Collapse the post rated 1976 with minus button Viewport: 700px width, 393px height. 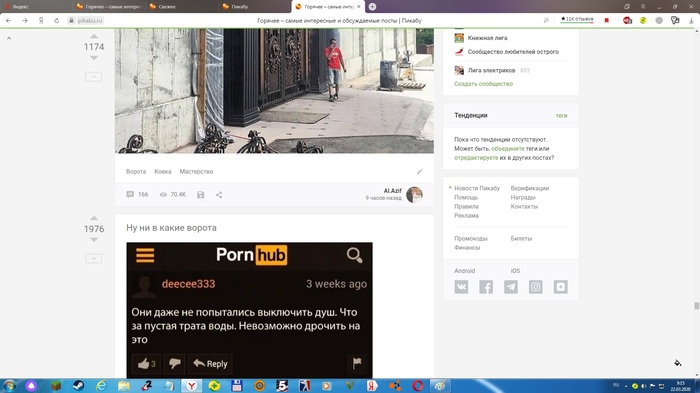click(x=93, y=258)
